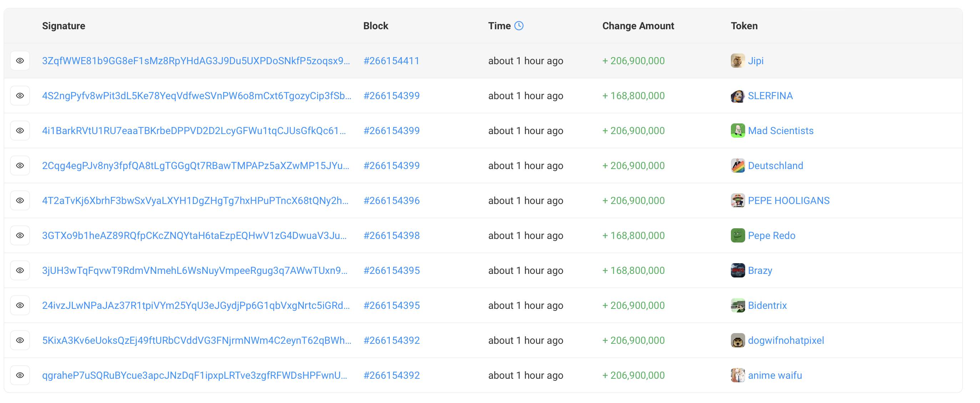Click the Time column header label
980x403 pixels.
(500, 26)
